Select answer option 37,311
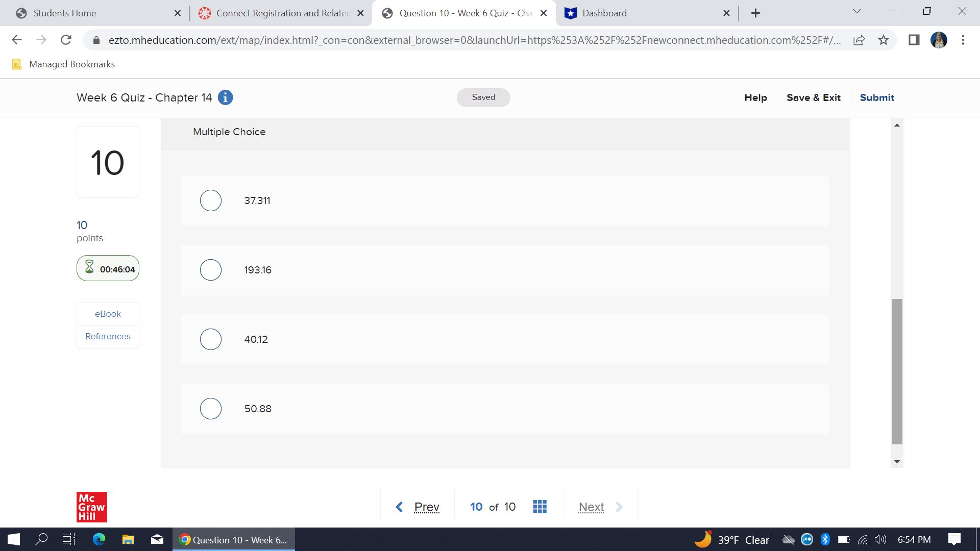Image resolution: width=980 pixels, height=551 pixels. click(x=211, y=201)
